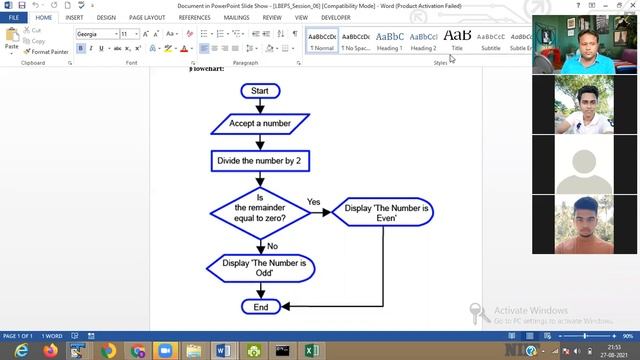Expand the borders dropdown
Screen dimensions: 640x360
coord(293,49)
